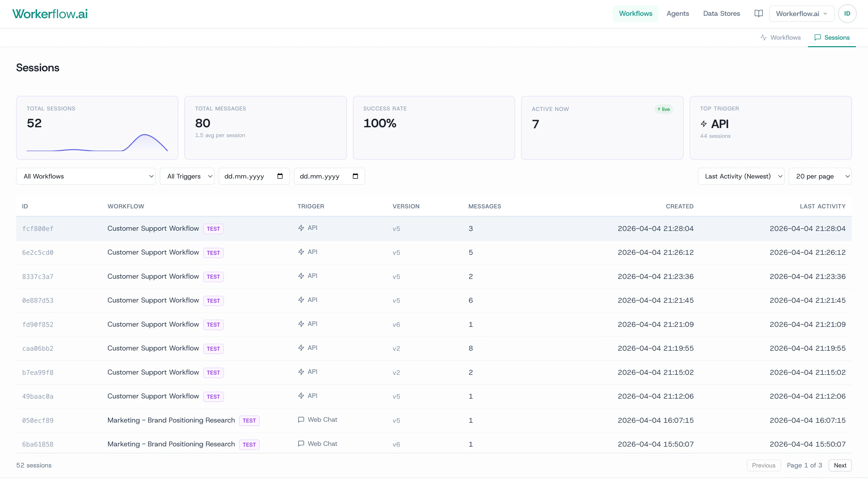Click the ID avatar icon top right
868x479 pixels.
(847, 14)
